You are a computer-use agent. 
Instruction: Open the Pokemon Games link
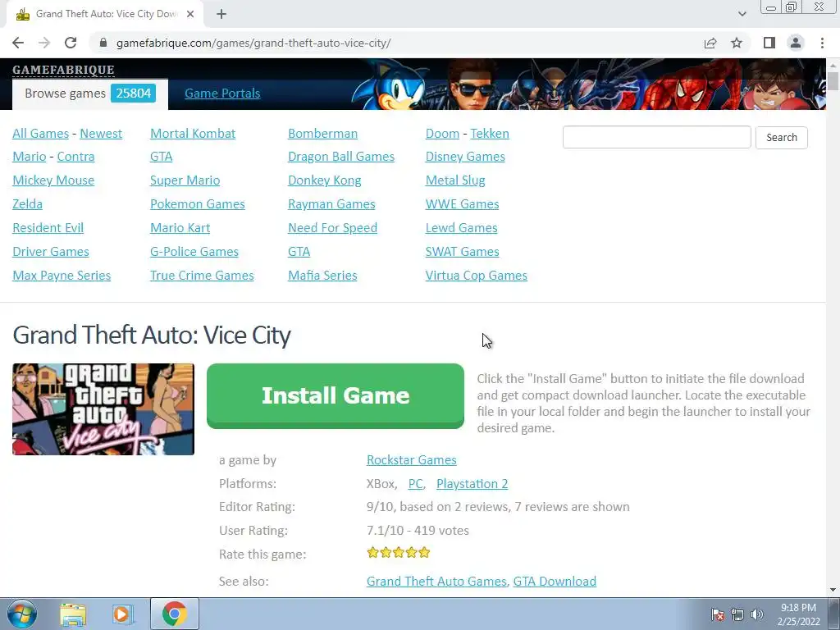[197, 204]
